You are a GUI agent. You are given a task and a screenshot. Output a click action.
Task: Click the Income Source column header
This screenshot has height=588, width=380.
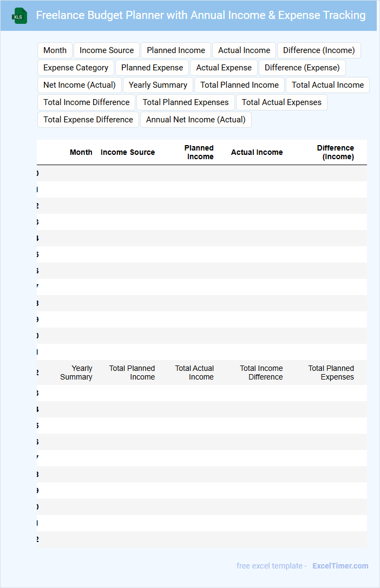tap(128, 152)
